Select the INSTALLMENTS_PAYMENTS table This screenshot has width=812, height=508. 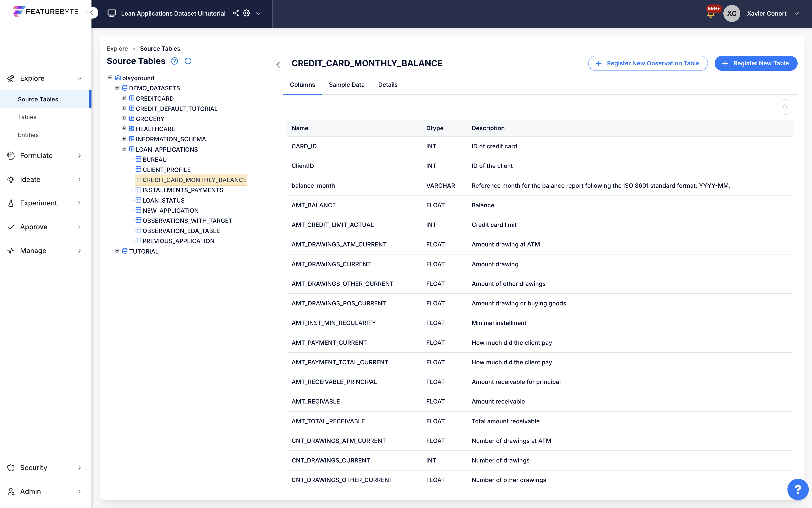(183, 190)
